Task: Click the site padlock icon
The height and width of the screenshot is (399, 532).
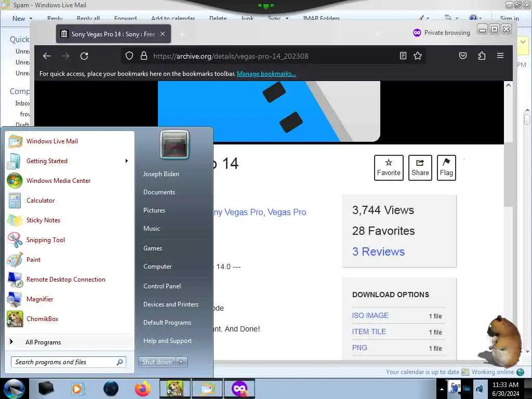Action: [144, 56]
